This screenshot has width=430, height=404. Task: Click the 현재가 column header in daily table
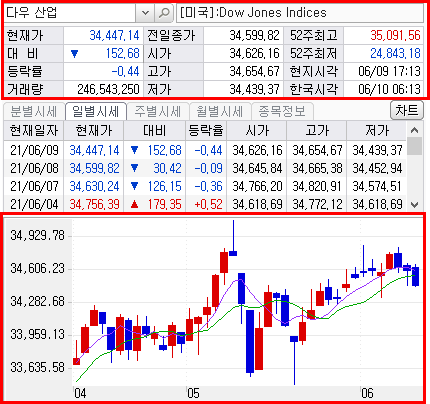tap(94, 130)
